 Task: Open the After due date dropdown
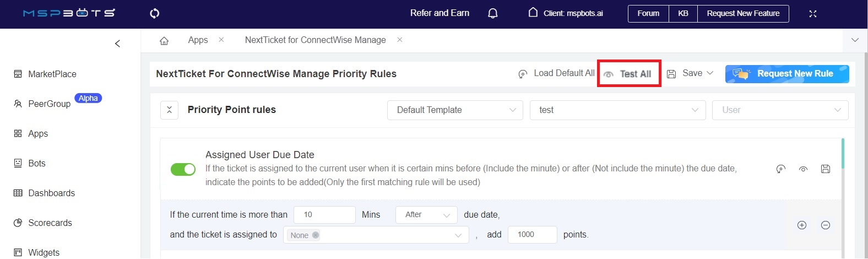click(x=426, y=215)
